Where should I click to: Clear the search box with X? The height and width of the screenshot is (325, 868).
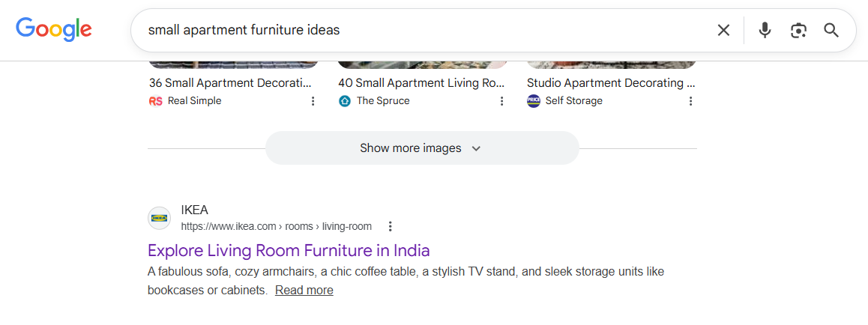click(x=723, y=31)
